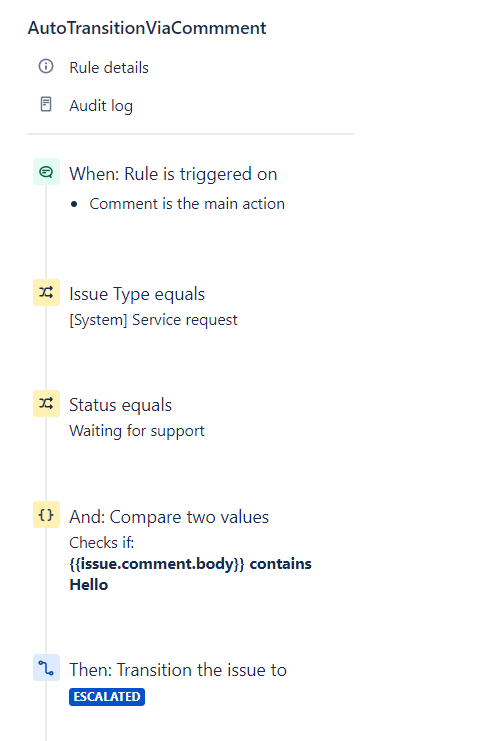
Task: Click the AutoTransitionViaCommment rule title
Action: click(147, 28)
